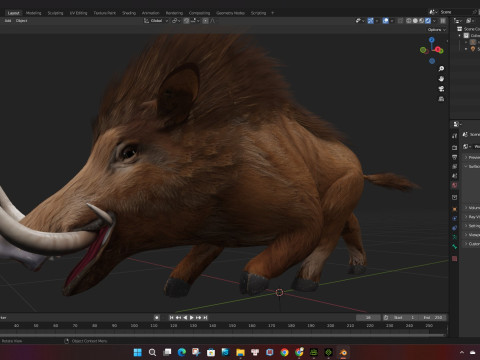The image size is (480, 360).
Task: Click the zoom magnifier viewport icon
Action: 441,69
